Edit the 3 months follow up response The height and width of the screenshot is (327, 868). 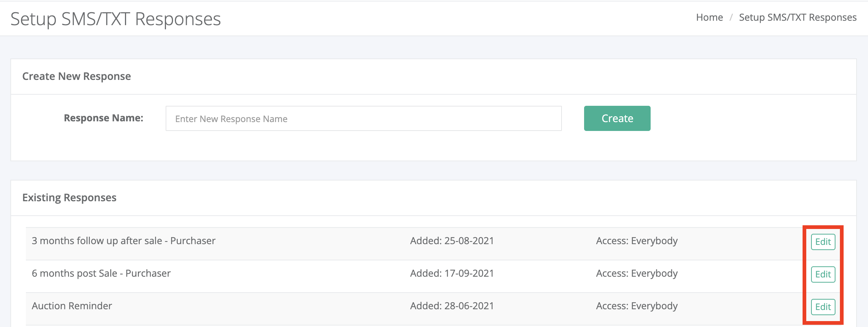click(x=823, y=242)
